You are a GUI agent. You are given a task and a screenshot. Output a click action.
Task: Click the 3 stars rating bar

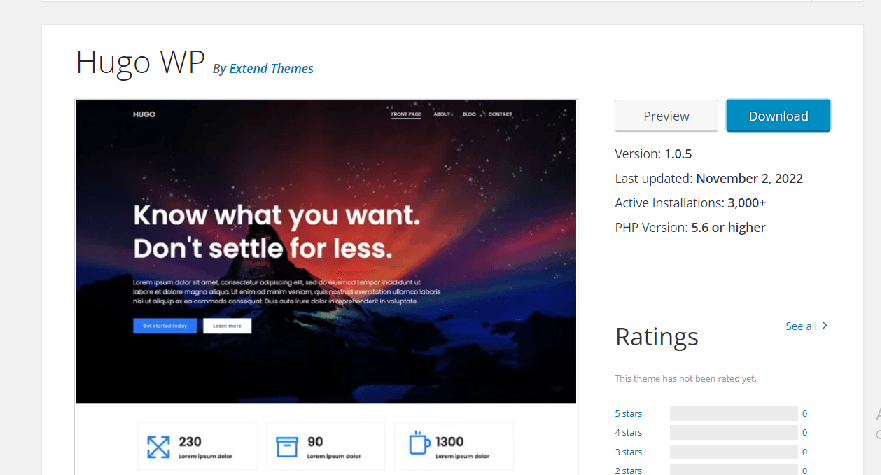click(x=734, y=452)
